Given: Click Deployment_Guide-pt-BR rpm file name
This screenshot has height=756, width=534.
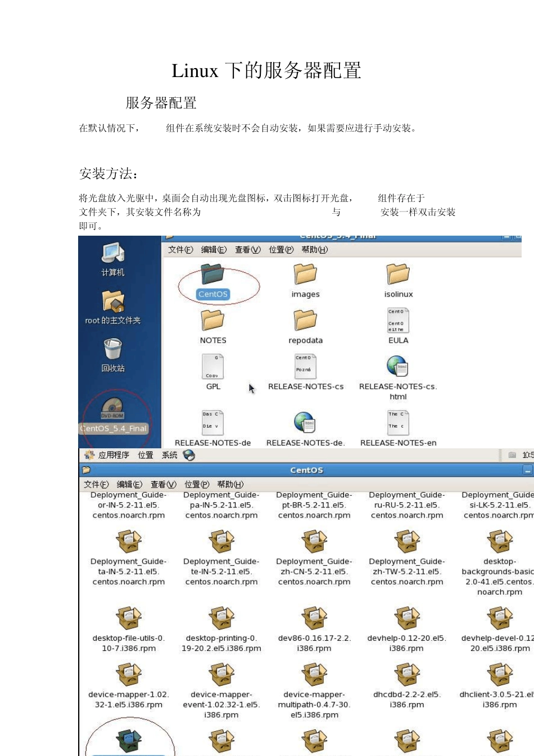Looking at the screenshot, I should [314, 505].
